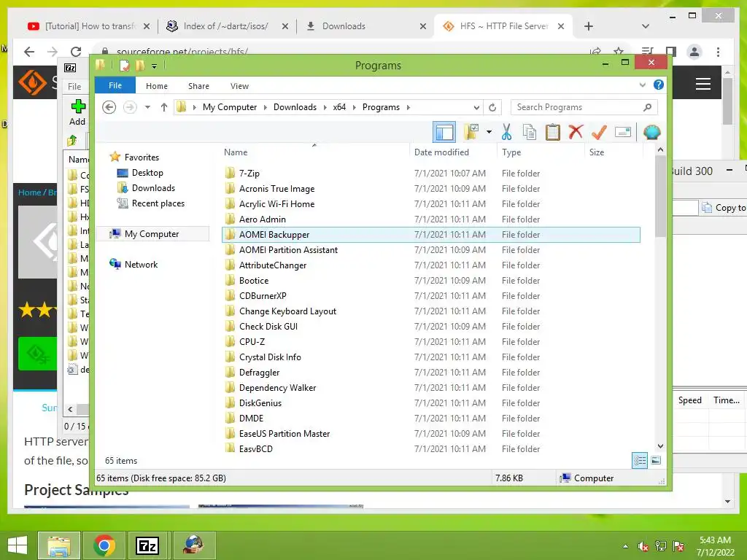
Task: Select the CDBurnerXP folder
Action: click(x=431, y=296)
